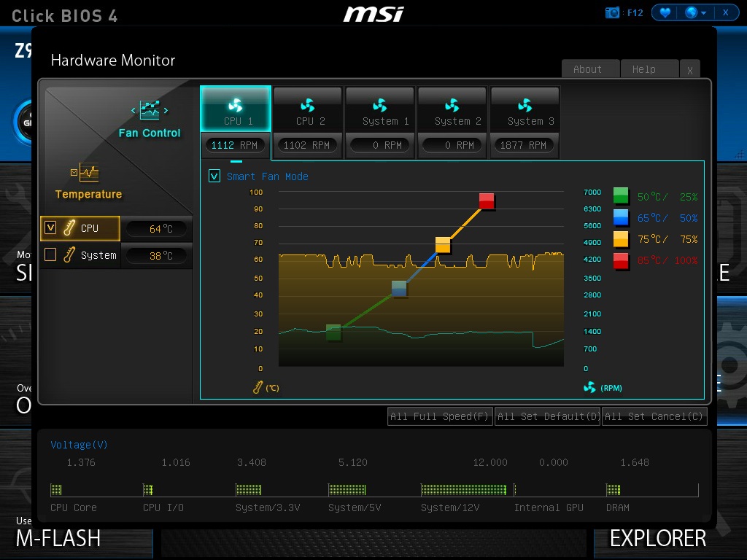Screen dimensions: 747x560
Task: Click the blue legend color swatch
Action: (621, 217)
